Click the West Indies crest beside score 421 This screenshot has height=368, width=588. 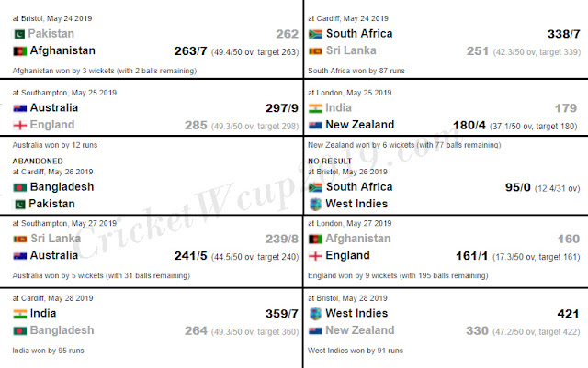(x=315, y=314)
